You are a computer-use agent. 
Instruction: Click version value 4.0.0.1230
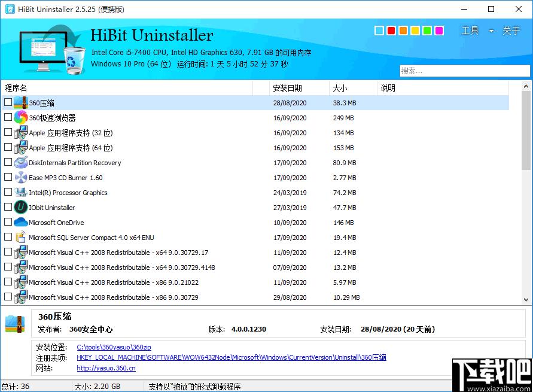(249, 329)
